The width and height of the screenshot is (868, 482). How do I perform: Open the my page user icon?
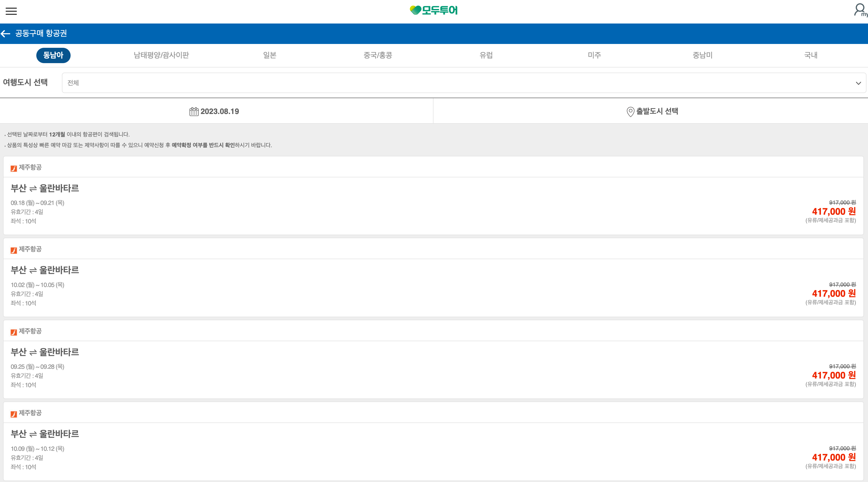[x=860, y=10]
